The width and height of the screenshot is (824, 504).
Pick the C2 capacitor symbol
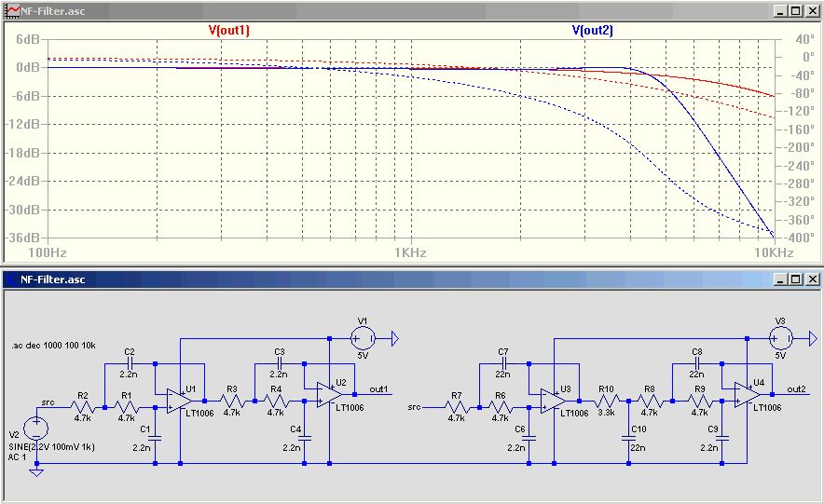[130, 363]
